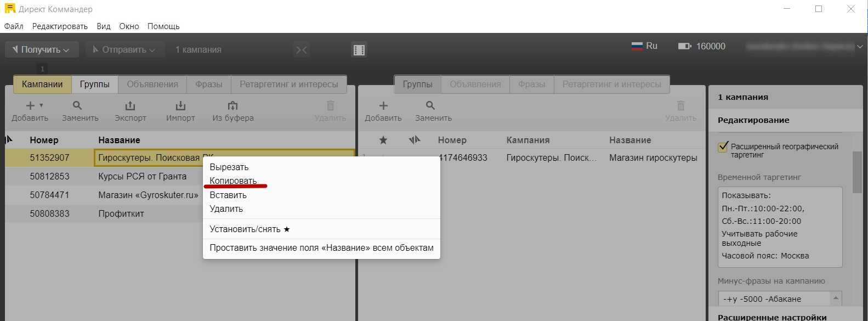Click the film strip icon in top toolbar

click(x=359, y=50)
